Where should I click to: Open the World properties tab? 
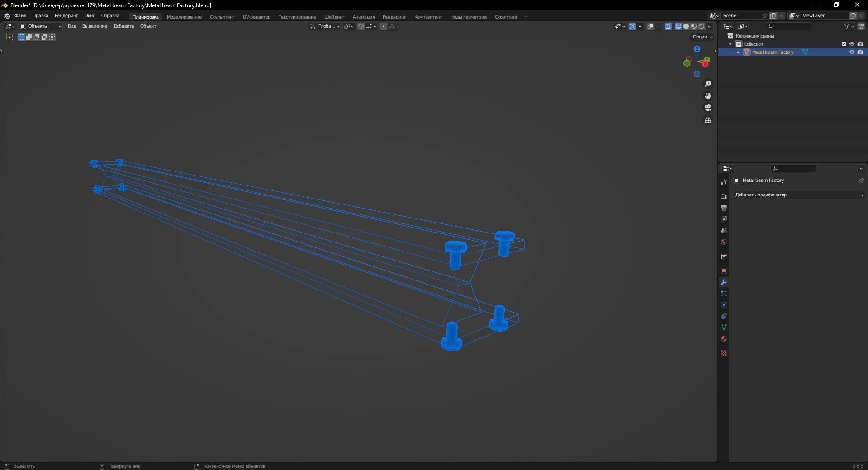pos(724,242)
